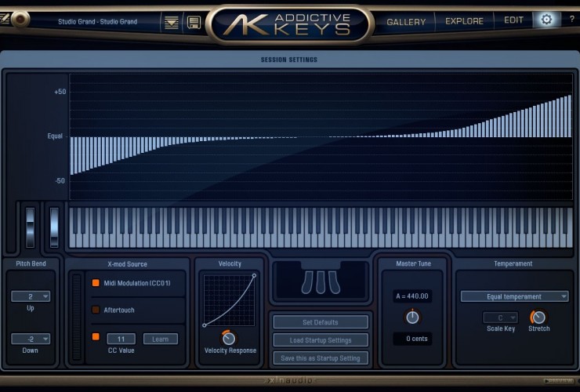The width and height of the screenshot is (580, 392).
Task: Open the Gallery page
Action: (406, 22)
